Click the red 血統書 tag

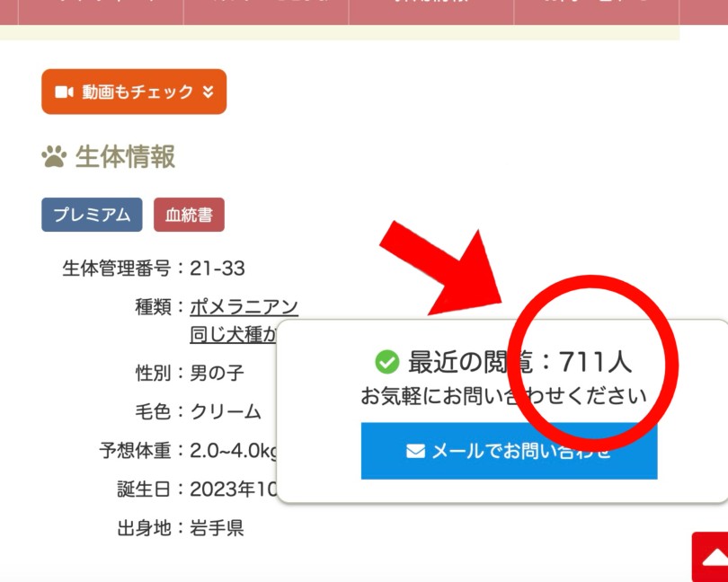click(189, 215)
